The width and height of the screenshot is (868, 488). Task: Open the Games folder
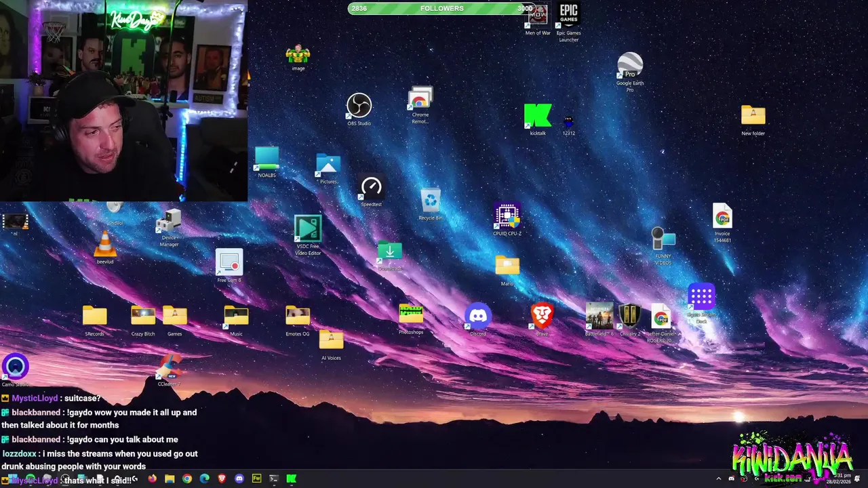(174, 320)
